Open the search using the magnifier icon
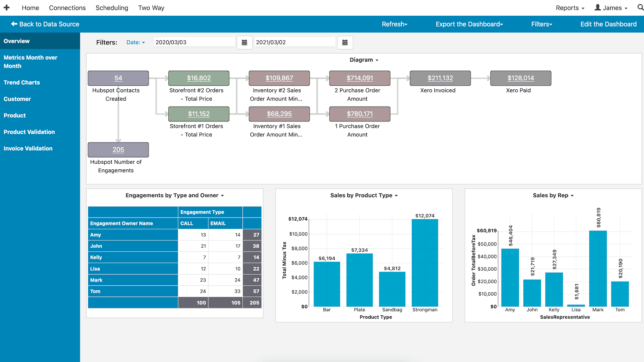The height and width of the screenshot is (362, 644). click(x=640, y=7)
